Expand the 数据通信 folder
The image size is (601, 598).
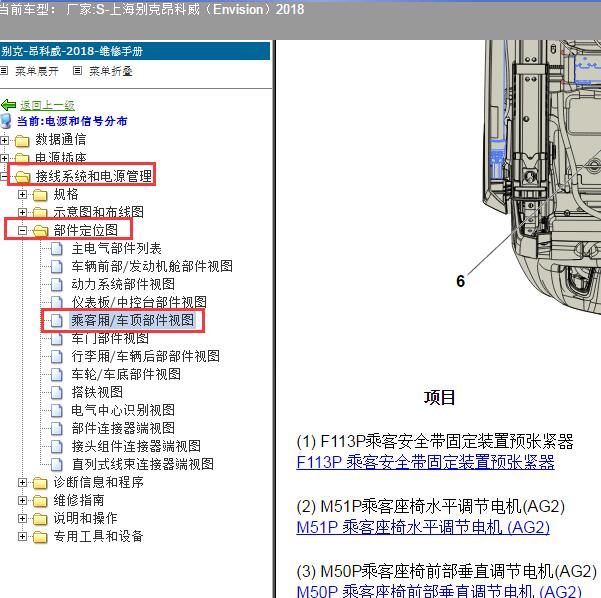point(4,140)
